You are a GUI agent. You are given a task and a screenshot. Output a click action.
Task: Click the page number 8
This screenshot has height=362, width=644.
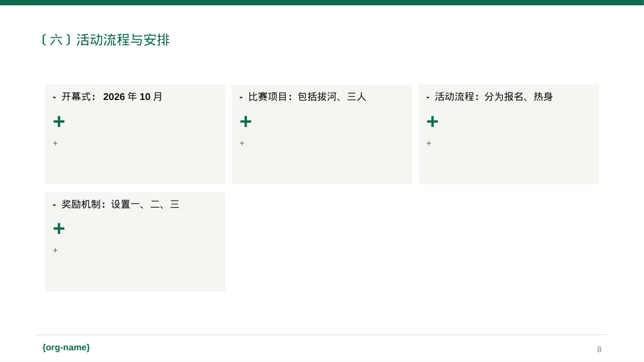pyautogui.click(x=600, y=349)
